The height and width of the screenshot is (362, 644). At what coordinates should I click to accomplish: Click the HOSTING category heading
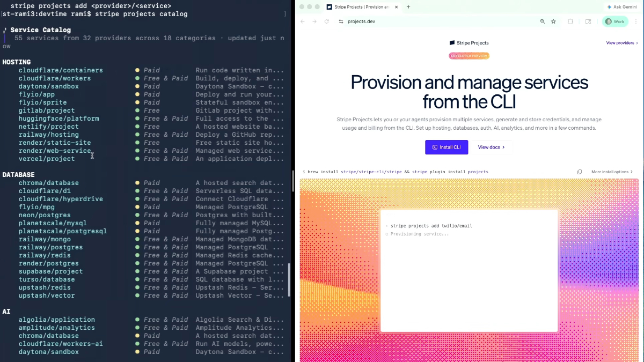pos(17,62)
